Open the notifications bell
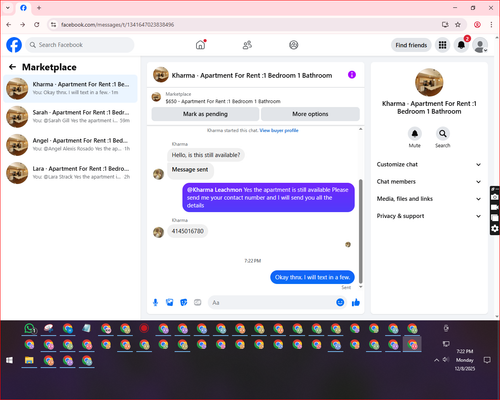500x400 pixels. tap(461, 45)
